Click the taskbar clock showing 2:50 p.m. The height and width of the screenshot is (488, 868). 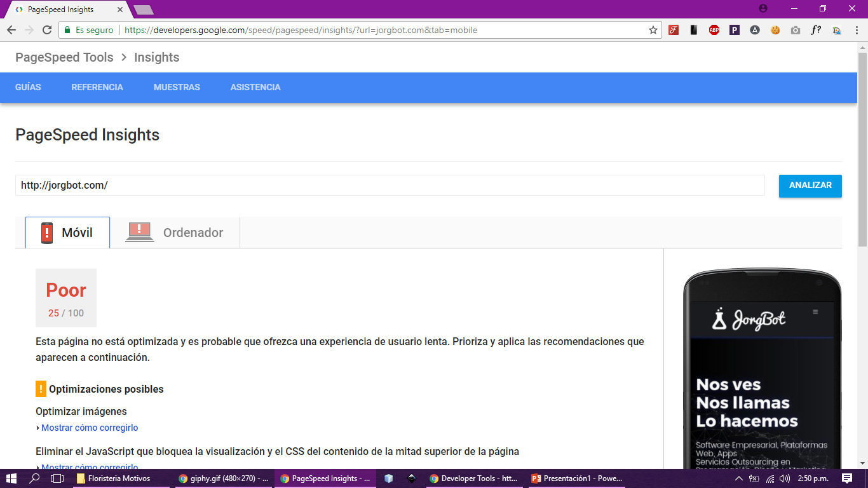point(813,478)
